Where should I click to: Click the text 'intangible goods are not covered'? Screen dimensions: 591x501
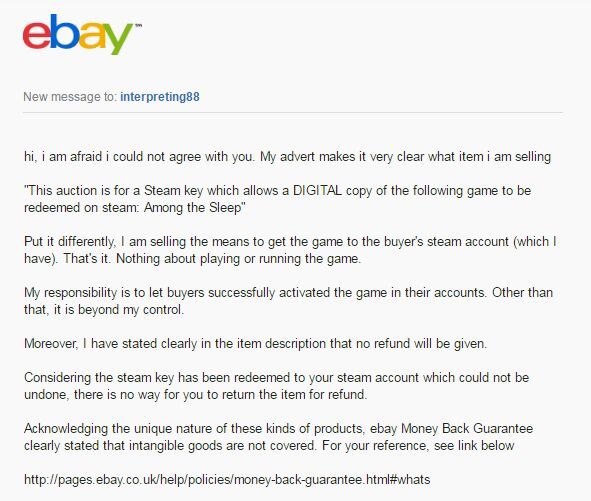(222, 446)
